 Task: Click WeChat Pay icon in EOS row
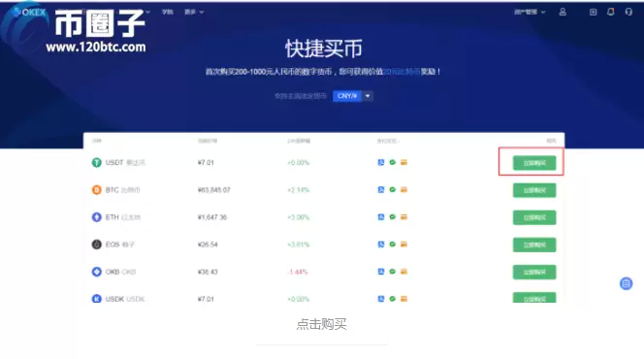[x=392, y=244]
